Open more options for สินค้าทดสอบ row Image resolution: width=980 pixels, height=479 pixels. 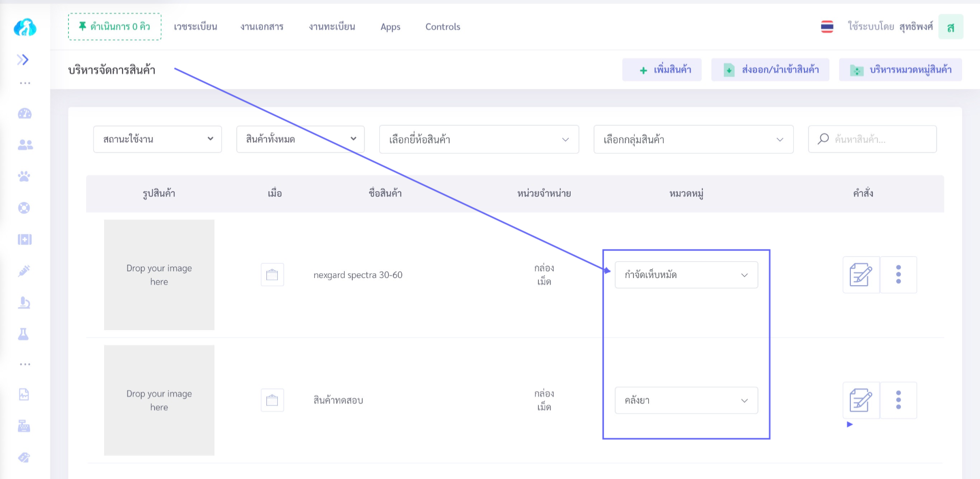point(898,400)
